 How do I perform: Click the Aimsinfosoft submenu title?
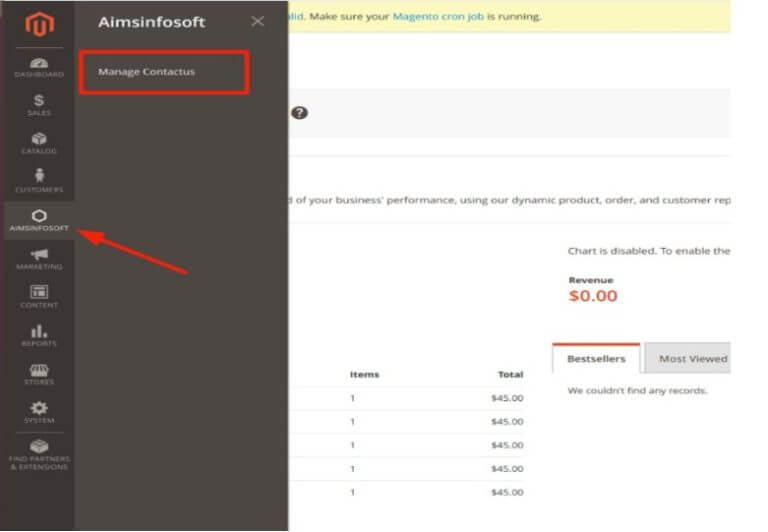click(x=151, y=22)
